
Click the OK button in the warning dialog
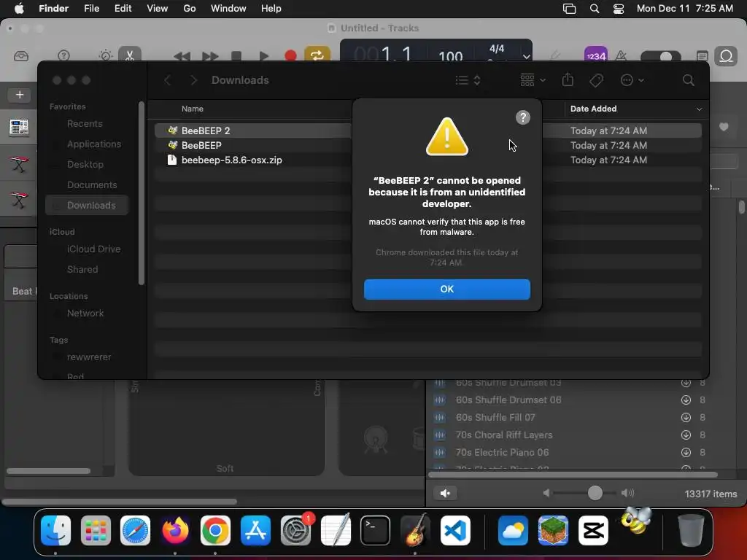click(x=446, y=289)
